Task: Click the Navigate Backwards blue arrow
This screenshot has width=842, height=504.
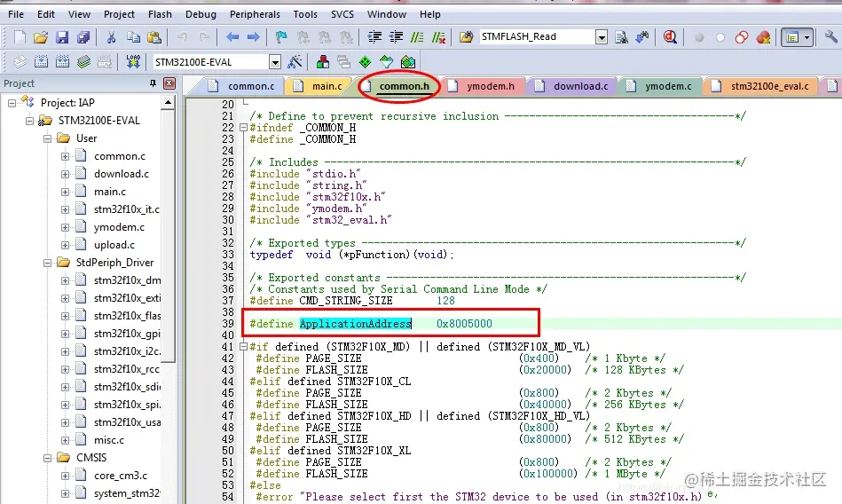Action: pyautogui.click(x=232, y=37)
